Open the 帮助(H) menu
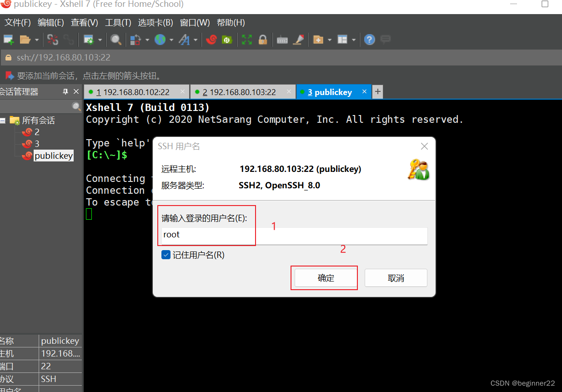The width and height of the screenshot is (562, 392). 231,22
